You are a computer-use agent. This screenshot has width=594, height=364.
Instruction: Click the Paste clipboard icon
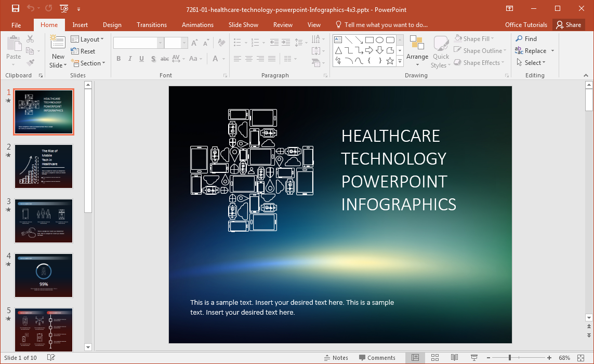click(x=14, y=44)
